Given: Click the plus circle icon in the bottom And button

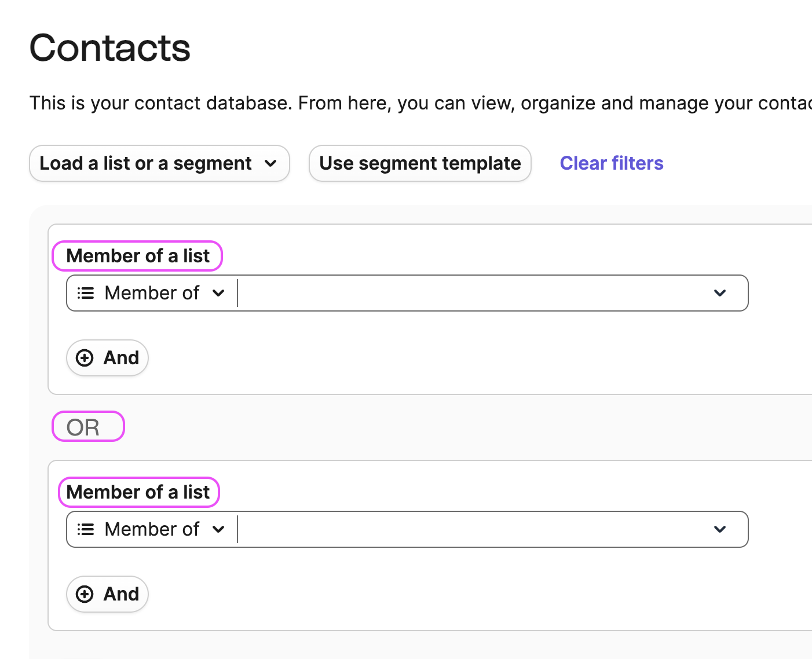Looking at the screenshot, I should [x=85, y=594].
